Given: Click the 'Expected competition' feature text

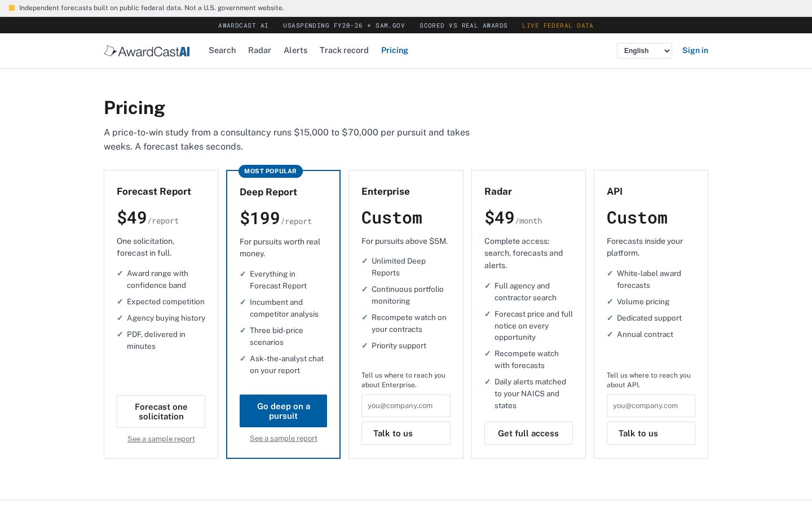Looking at the screenshot, I should 166,301.
